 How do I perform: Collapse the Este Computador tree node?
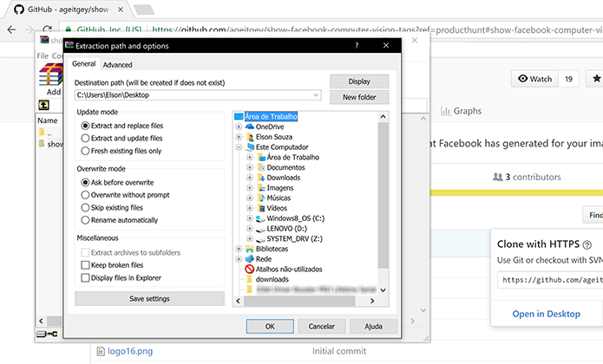click(239, 147)
